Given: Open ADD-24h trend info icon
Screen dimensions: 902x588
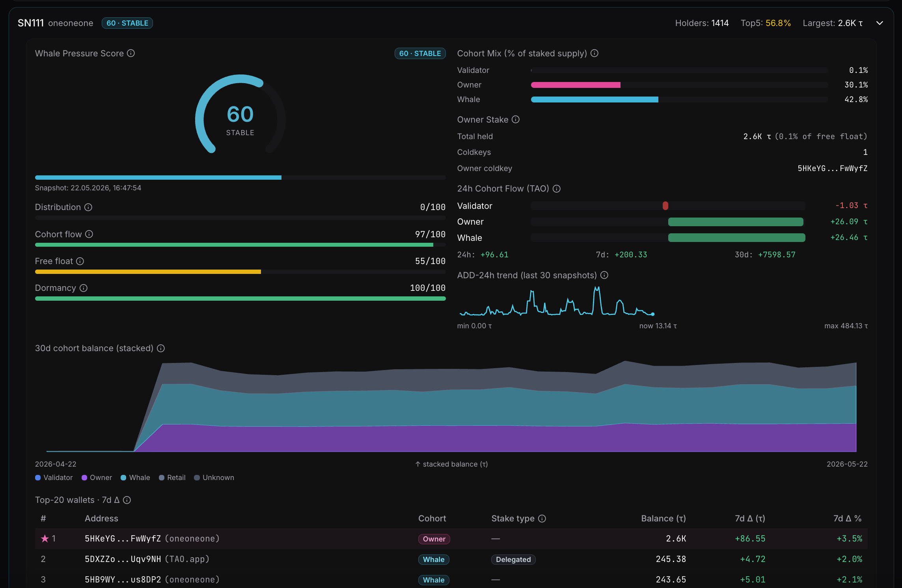Looking at the screenshot, I should [x=604, y=275].
